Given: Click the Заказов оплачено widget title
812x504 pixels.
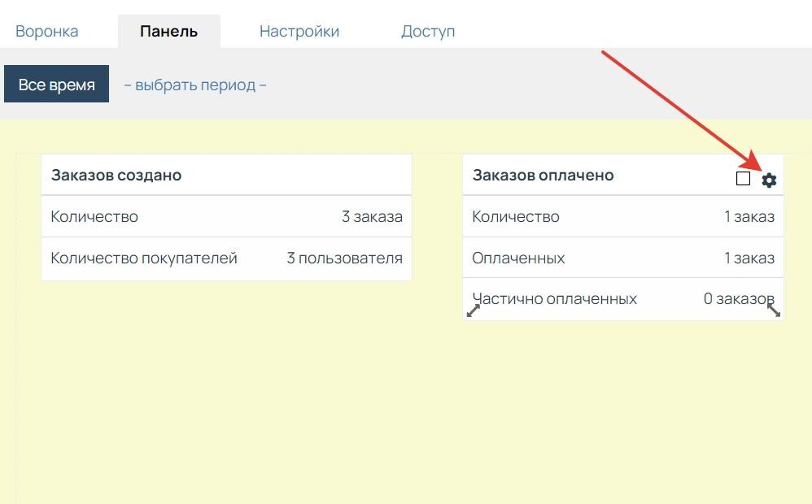Looking at the screenshot, I should [x=543, y=175].
